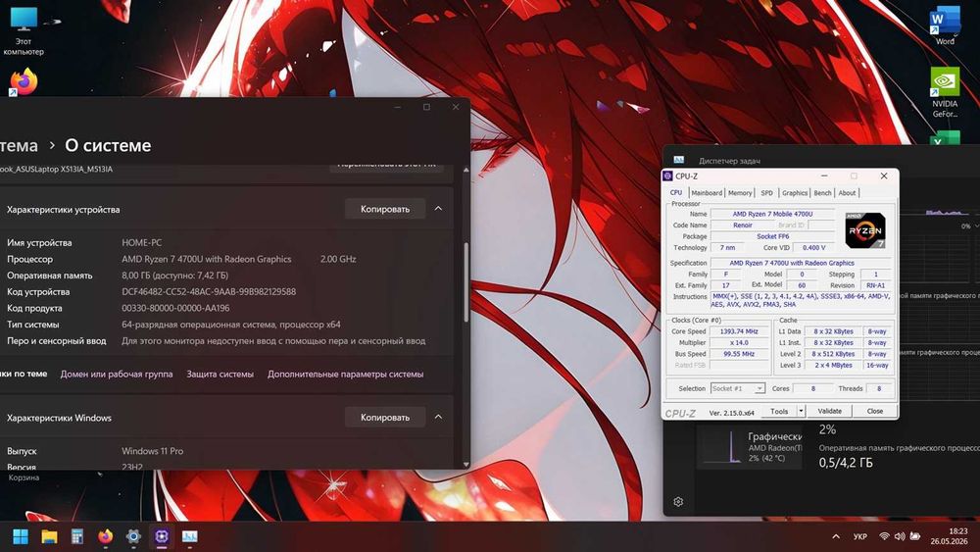This screenshot has width=980, height=552.
Task: Click the Task Manager settings gear
Action: tap(678, 501)
